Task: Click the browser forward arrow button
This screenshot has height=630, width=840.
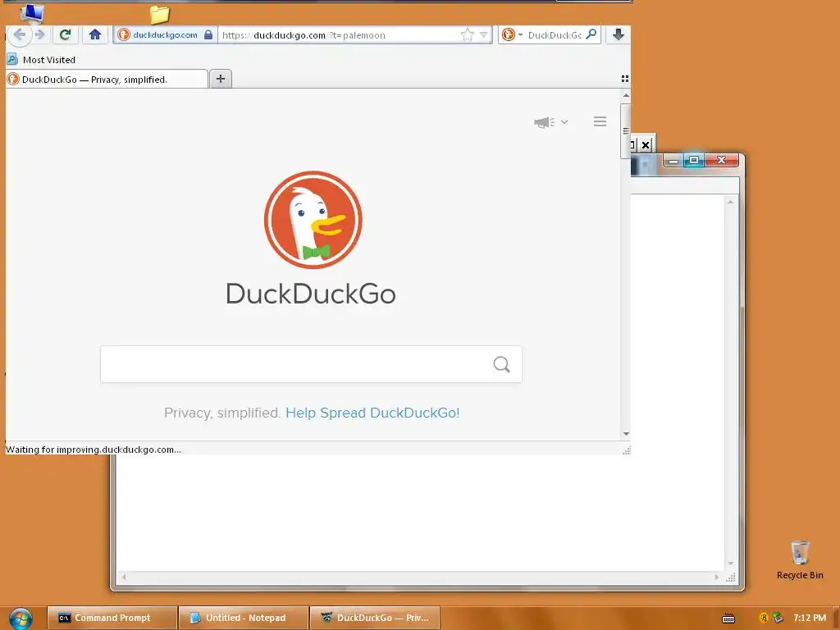Action: [40, 34]
